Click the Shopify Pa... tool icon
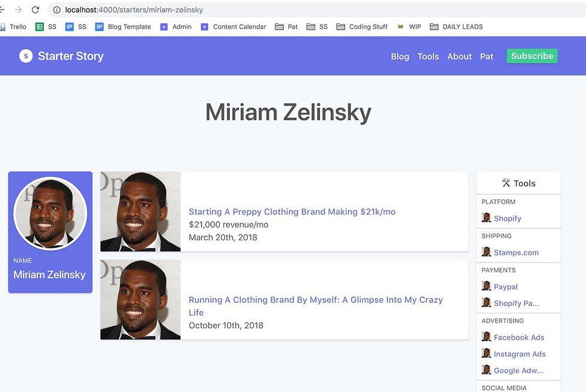Viewport: 586px width, 392px height. tap(486, 302)
